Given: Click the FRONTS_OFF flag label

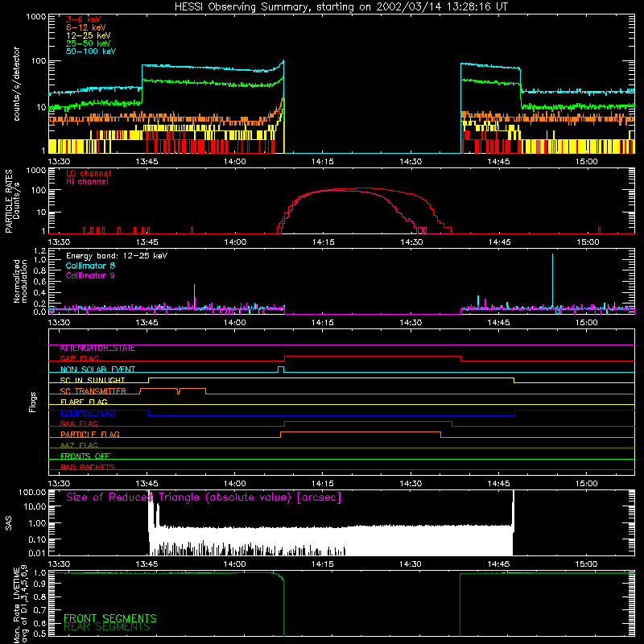Looking at the screenshot, I should 85,456.
